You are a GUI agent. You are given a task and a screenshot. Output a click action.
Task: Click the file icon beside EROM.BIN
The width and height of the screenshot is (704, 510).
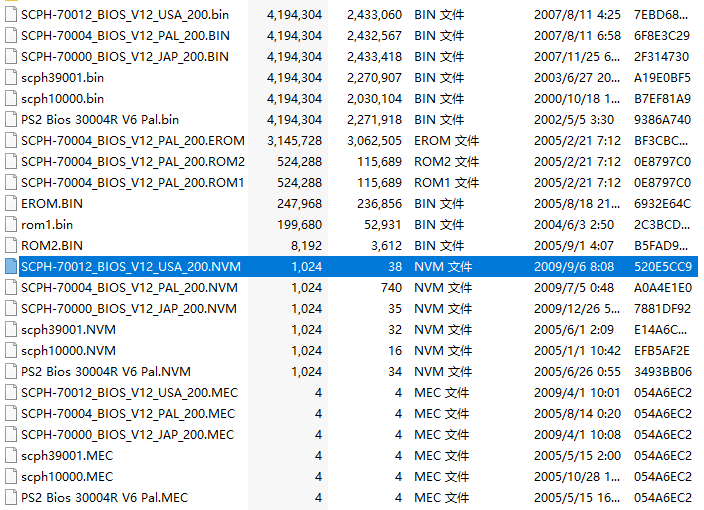[x=11, y=203]
